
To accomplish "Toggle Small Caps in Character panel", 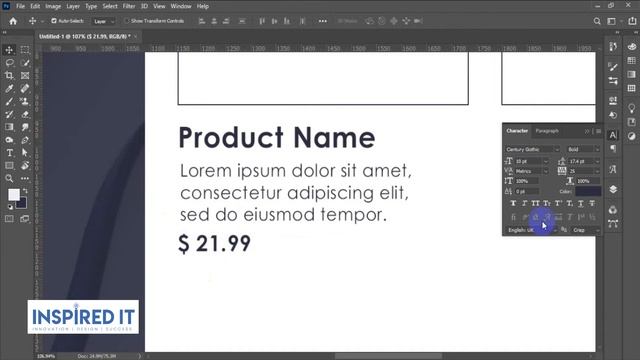I will 547,203.
